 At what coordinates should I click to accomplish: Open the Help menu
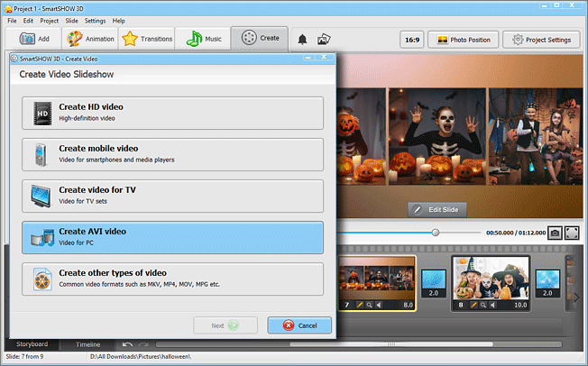coord(118,21)
